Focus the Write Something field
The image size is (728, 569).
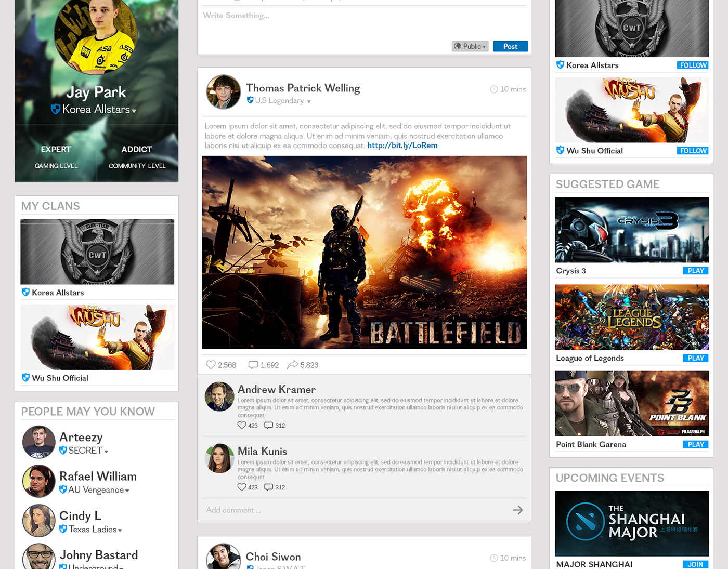click(364, 23)
